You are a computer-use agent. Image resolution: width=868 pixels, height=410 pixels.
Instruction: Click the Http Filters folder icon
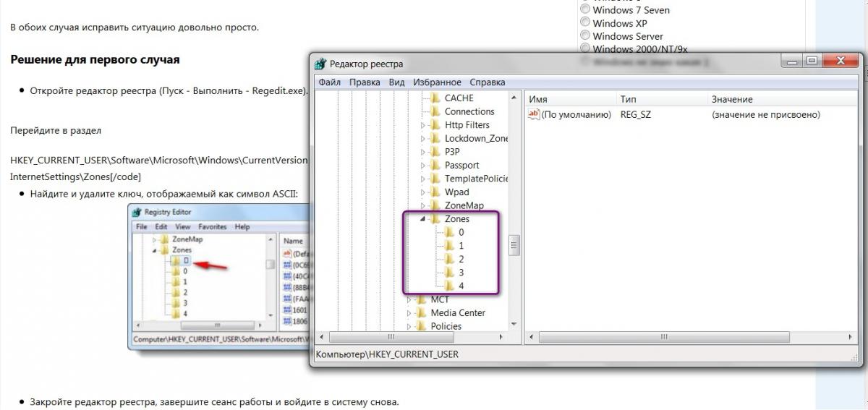435,124
